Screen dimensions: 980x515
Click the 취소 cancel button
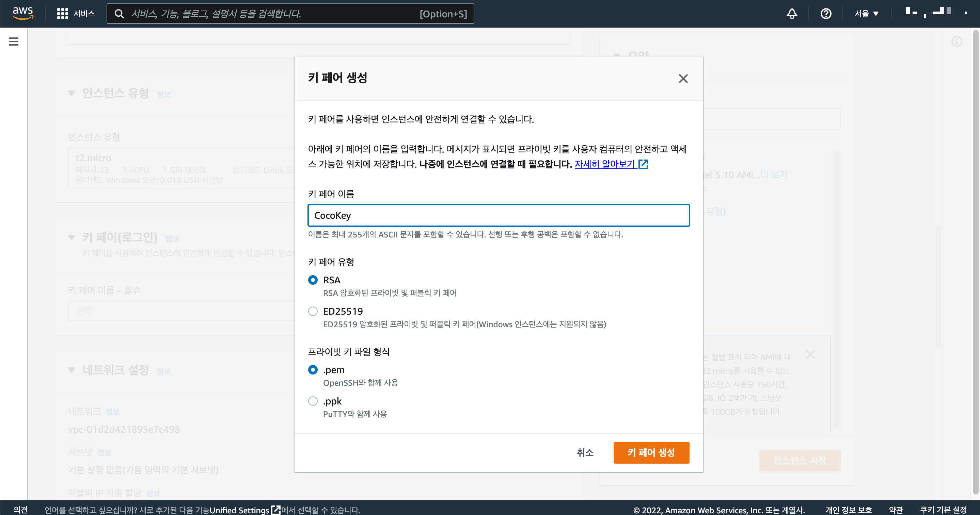(585, 452)
